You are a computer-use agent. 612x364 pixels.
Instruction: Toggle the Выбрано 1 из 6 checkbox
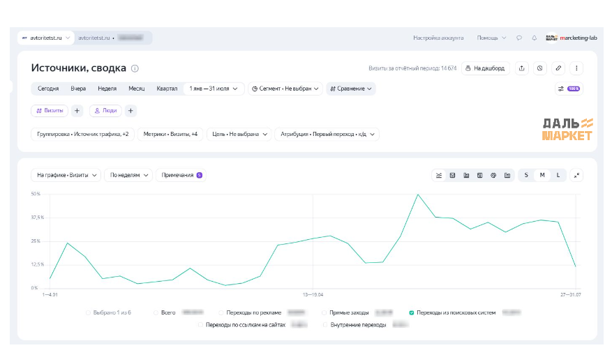(x=88, y=313)
